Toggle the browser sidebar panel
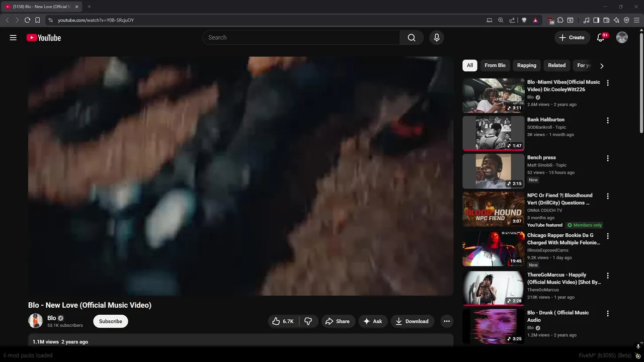This screenshot has height=362, width=644. coord(596,20)
